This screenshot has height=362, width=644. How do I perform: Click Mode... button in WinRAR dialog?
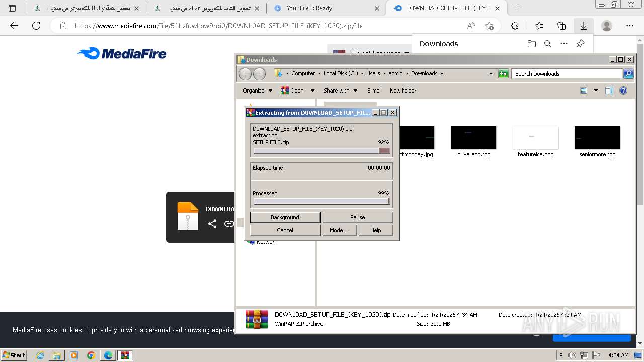(339, 230)
